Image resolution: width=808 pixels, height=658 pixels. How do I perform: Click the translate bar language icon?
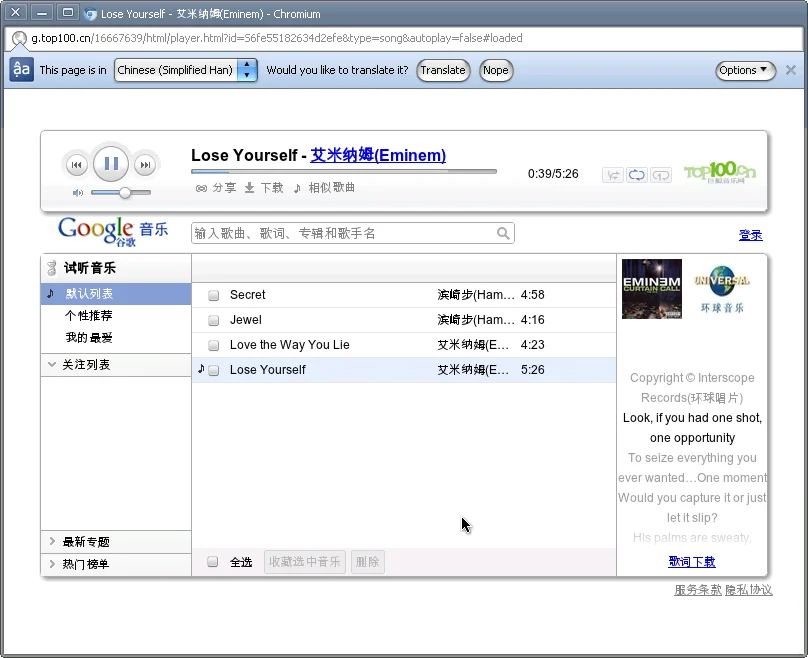pos(22,70)
